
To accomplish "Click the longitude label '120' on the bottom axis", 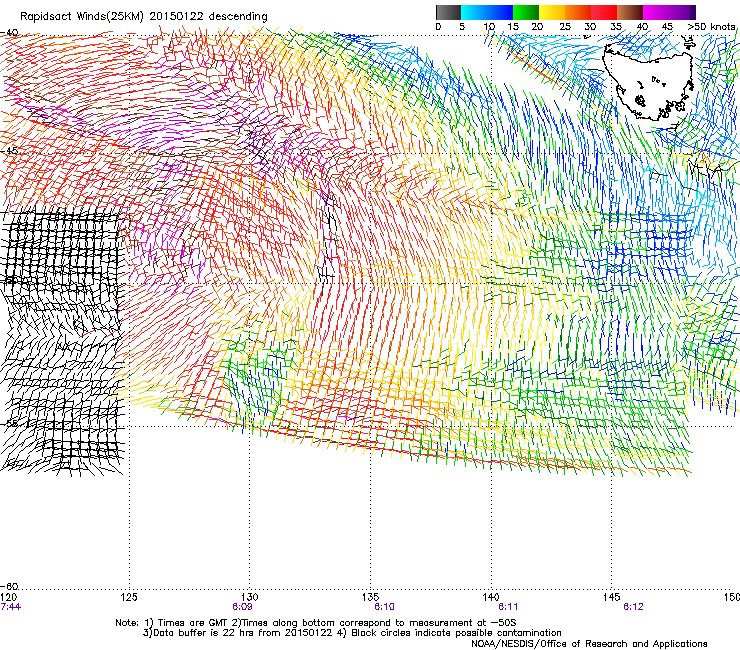I will click(8, 597).
